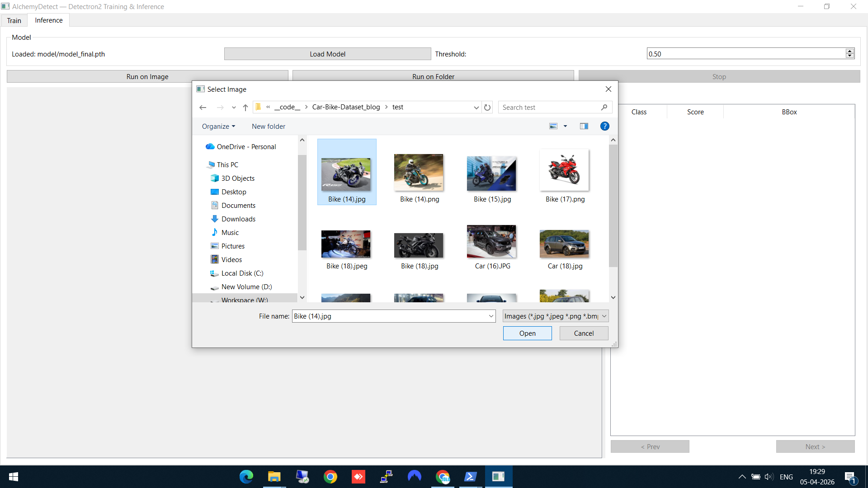This screenshot has height=488, width=868.
Task: Select the Bike (17).png thumbnail
Action: point(565,170)
